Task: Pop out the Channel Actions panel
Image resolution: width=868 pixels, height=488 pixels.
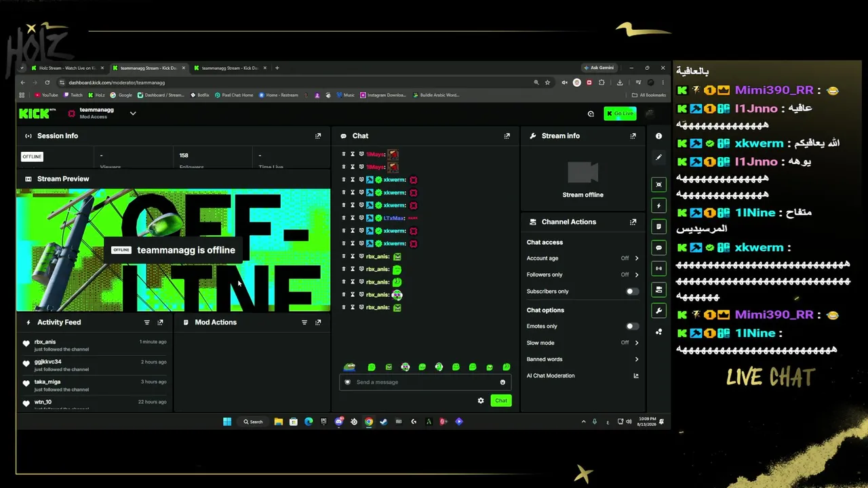Action: (x=633, y=222)
